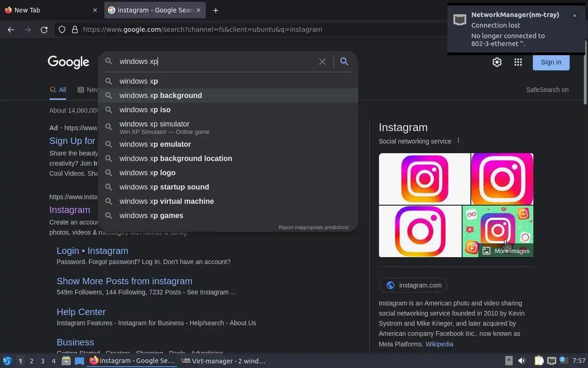Screen dimensions: 588x368
Task: Click the Instagram knowledge panel title
Action: point(403,127)
